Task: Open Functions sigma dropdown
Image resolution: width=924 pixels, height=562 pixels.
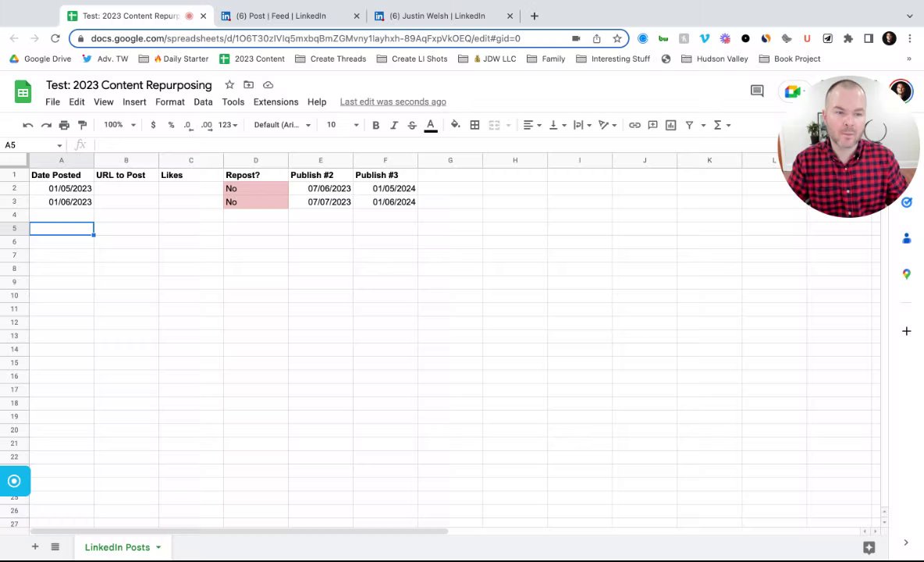Action: [722, 125]
